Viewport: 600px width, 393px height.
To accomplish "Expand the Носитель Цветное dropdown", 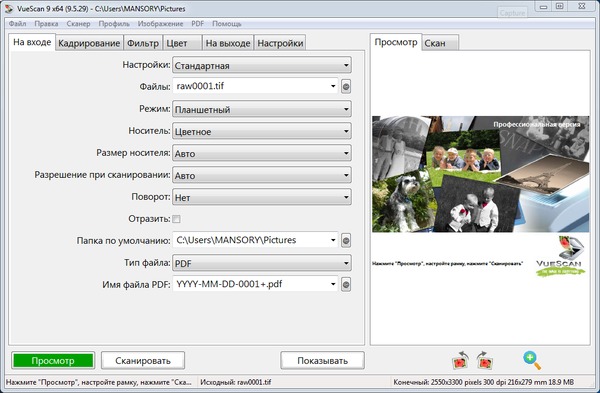I will (262, 131).
